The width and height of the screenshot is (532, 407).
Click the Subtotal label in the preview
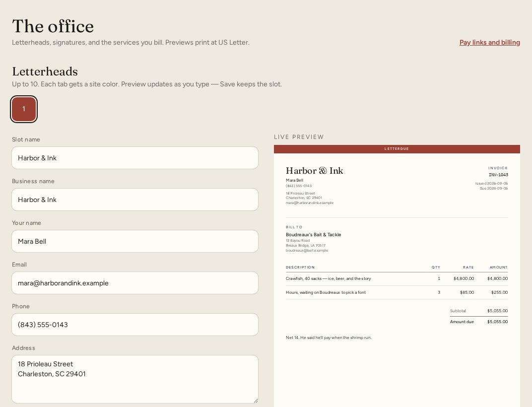[458, 311]
